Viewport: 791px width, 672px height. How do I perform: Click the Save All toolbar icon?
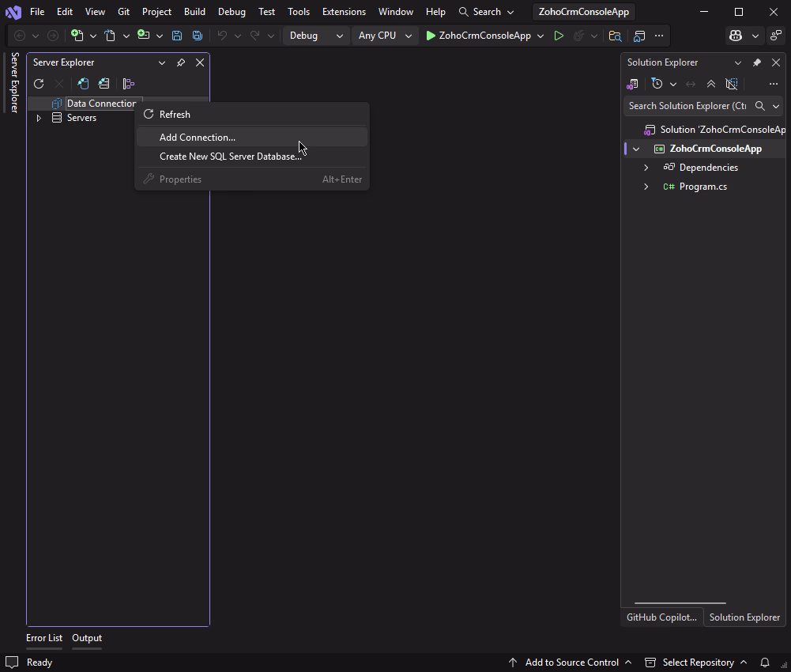click(198, 36)
